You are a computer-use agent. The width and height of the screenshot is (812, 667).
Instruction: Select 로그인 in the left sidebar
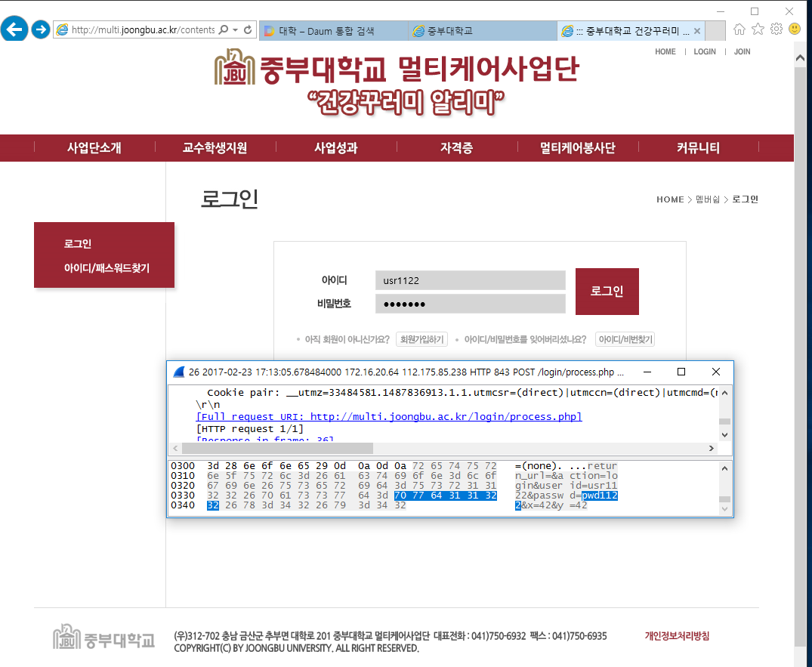(x=78, y=243)
